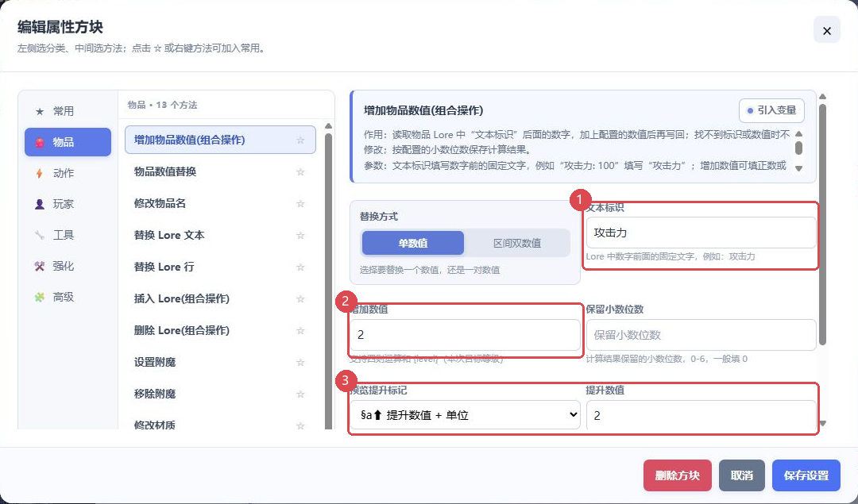Screen dimensions: 858x504
Task: Favorite 修改物品名 with its star
Action: [300, 203]
